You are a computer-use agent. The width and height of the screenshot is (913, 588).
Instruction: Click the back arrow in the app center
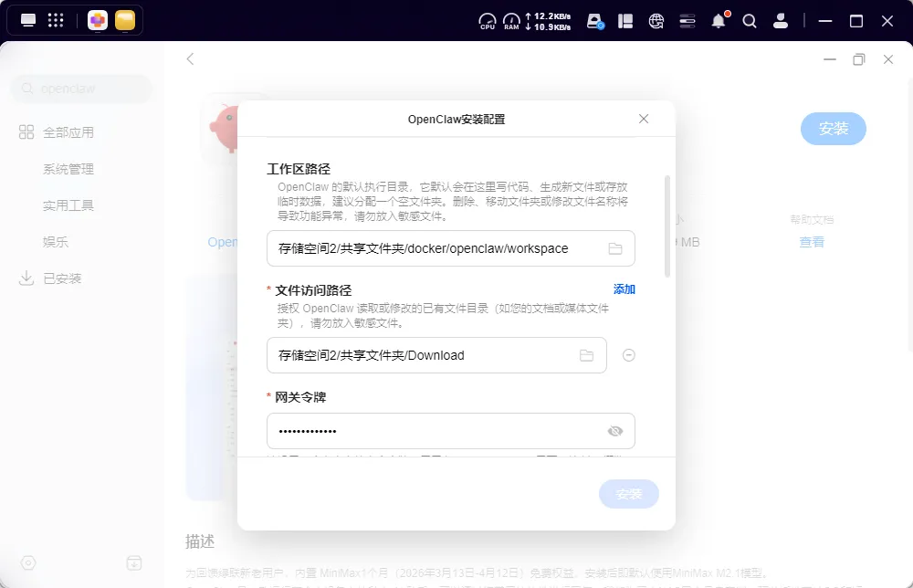point(190,59)
